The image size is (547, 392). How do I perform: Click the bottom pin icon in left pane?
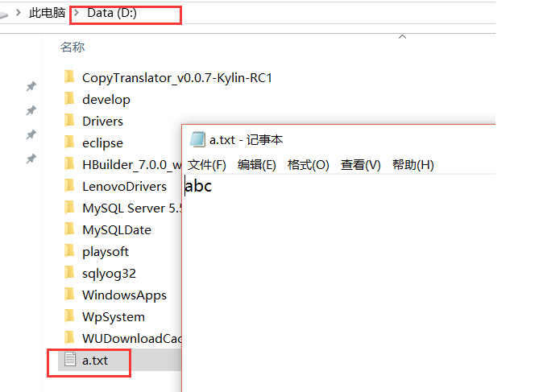click(31, 159)
